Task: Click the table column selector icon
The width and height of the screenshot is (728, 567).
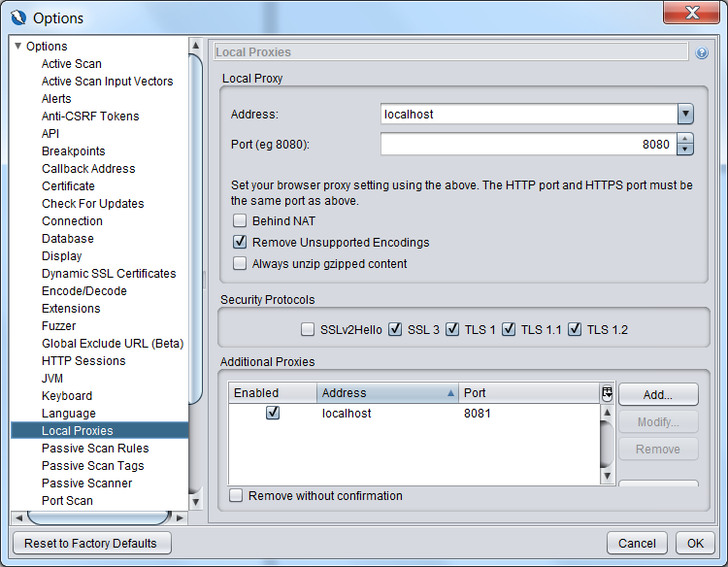Action: pyautogui.click(x=607, y=393)
